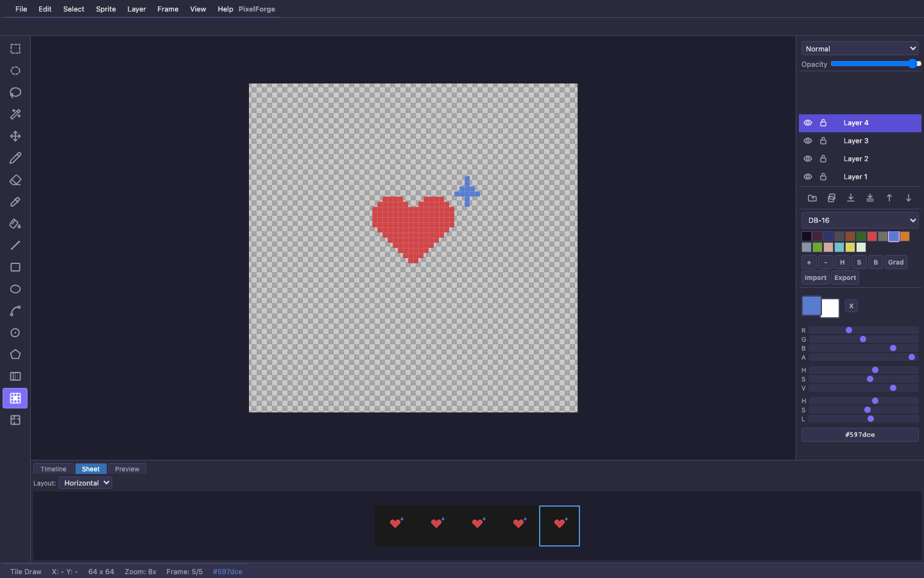
Task: Select the Ellipse shape tool
Action: click(15, 289)
